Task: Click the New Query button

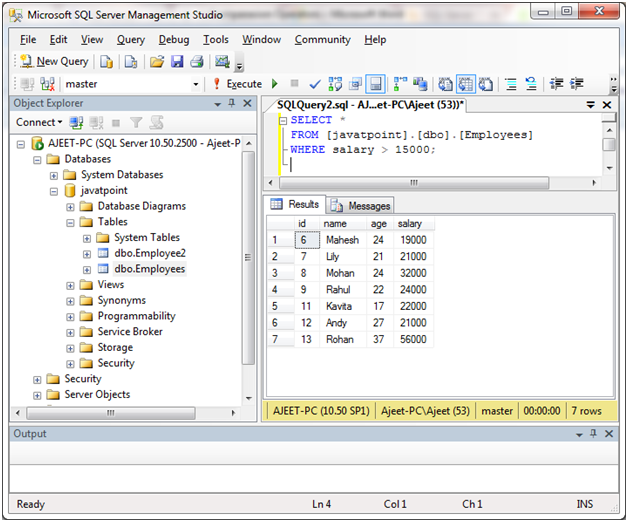Action: coord(54,61)
